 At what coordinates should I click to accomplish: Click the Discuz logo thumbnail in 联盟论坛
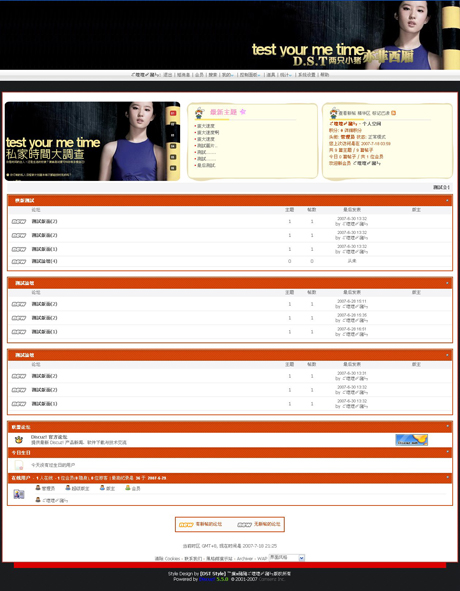[411, 440]
